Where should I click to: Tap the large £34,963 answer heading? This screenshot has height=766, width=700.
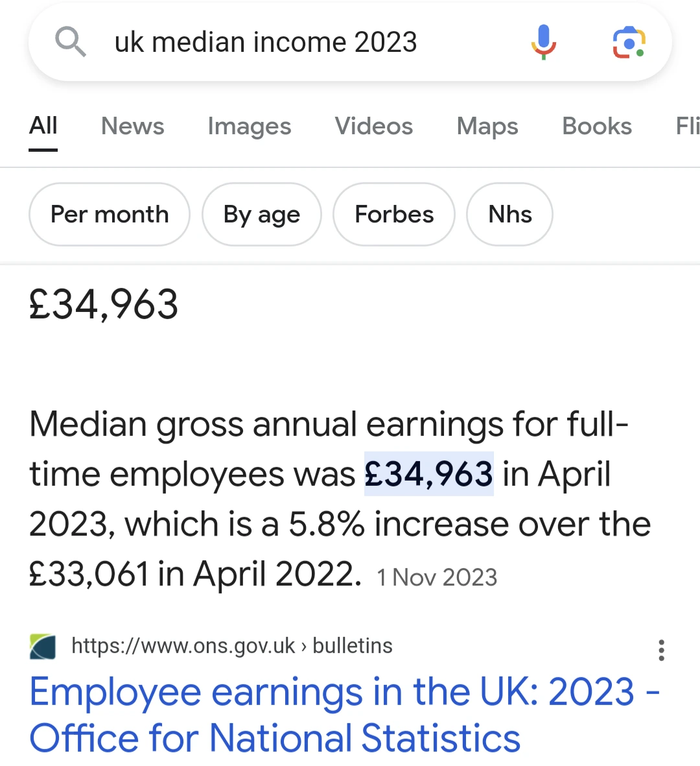(104, 305)
